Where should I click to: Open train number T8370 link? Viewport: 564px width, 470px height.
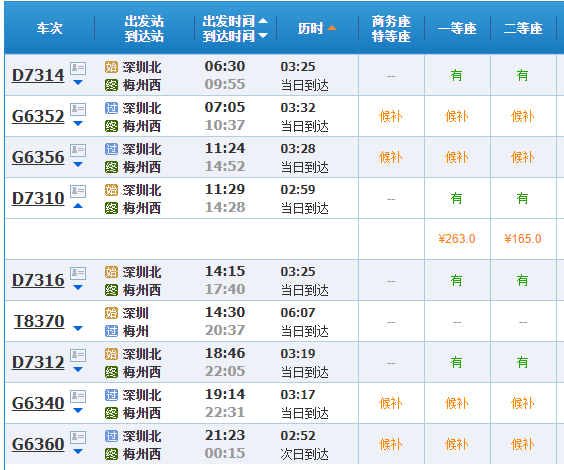(39, 321)
